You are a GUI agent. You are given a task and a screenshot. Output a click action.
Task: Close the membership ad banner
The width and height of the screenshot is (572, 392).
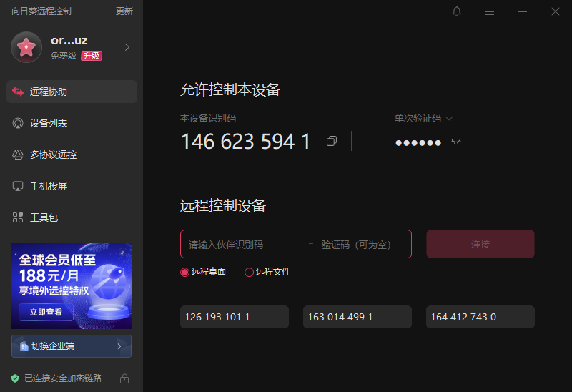click(123, 252)
